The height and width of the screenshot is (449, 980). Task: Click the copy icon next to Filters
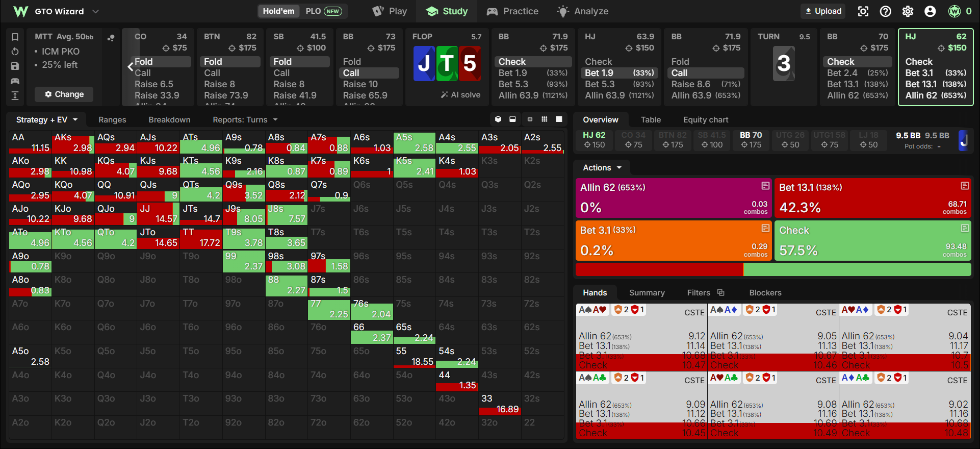721,292
